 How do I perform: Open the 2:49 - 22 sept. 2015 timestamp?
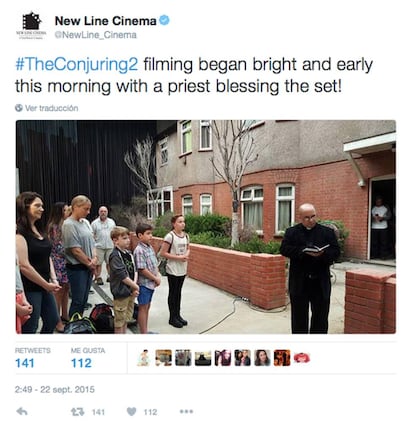[55, 389]
